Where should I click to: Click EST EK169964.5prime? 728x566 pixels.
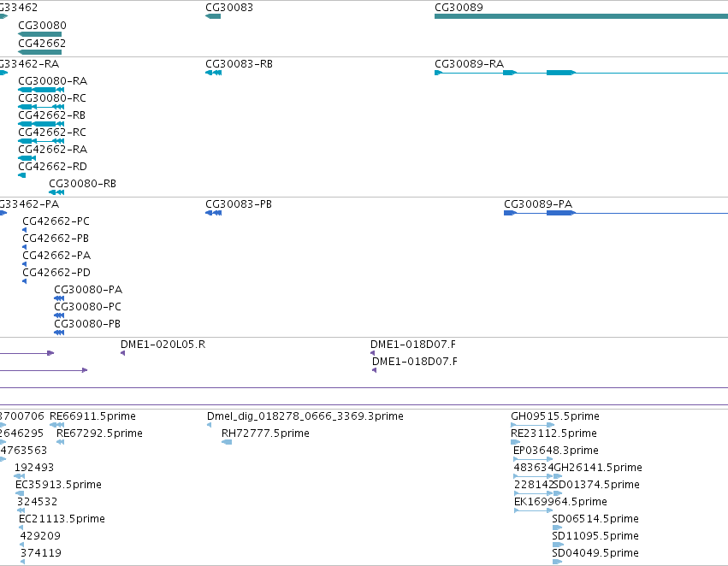click(x=560, y=503)
